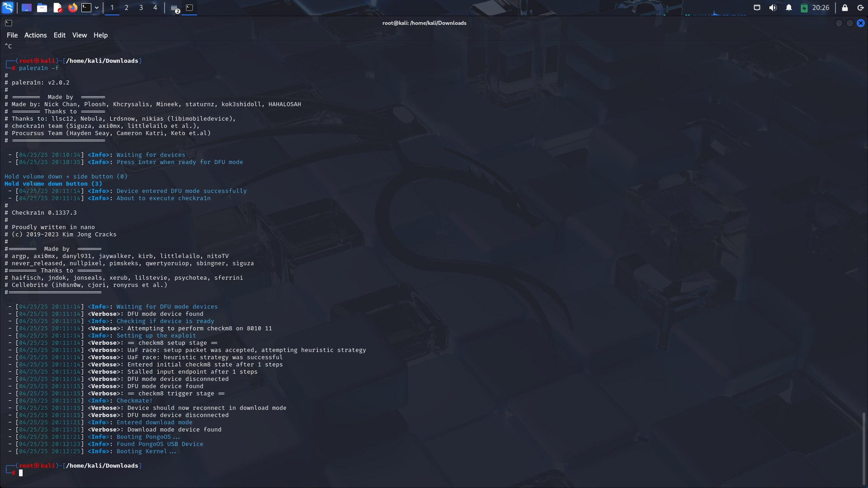Click 'Checkra1n 0.1337.3' text
The image size is (868, 488).
44,213
